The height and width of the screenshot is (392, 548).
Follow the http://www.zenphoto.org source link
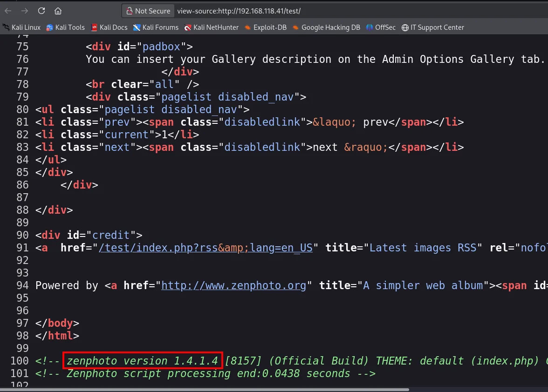point(233,285)
